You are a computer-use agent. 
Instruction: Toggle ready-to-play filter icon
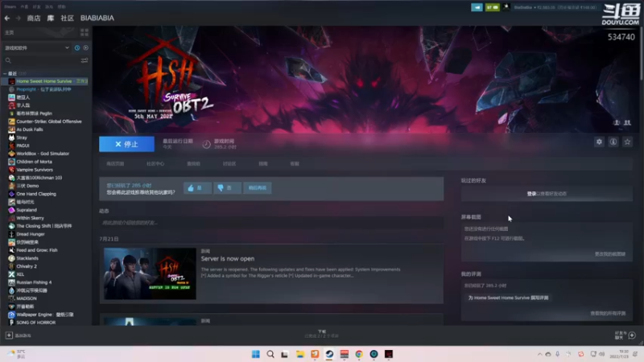[85, 47]
